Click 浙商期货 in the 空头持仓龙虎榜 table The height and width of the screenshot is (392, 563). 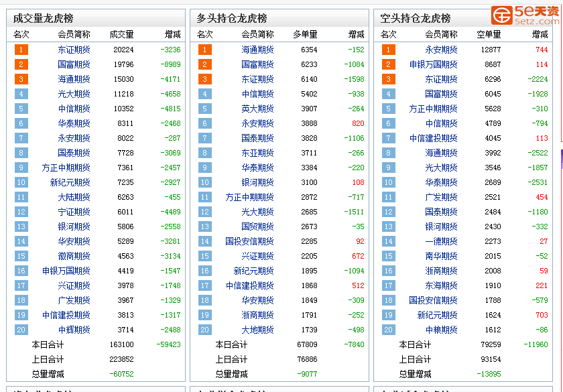441,271
